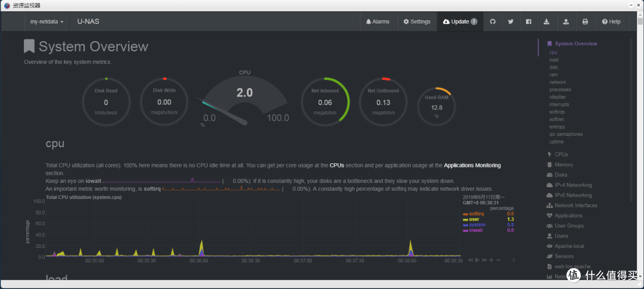This screenshot has width=644, height=289.
Task: Toggle system dimension in chart legend
Action: pyautogui.click(x=477, y=225)
